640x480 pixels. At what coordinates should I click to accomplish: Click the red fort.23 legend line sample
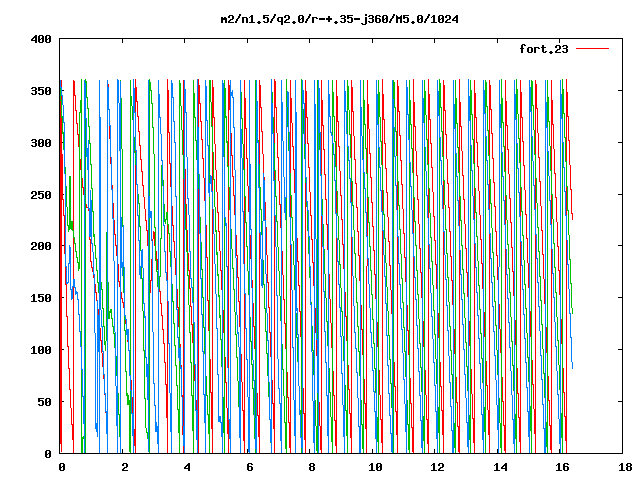[x=592, y=49]
